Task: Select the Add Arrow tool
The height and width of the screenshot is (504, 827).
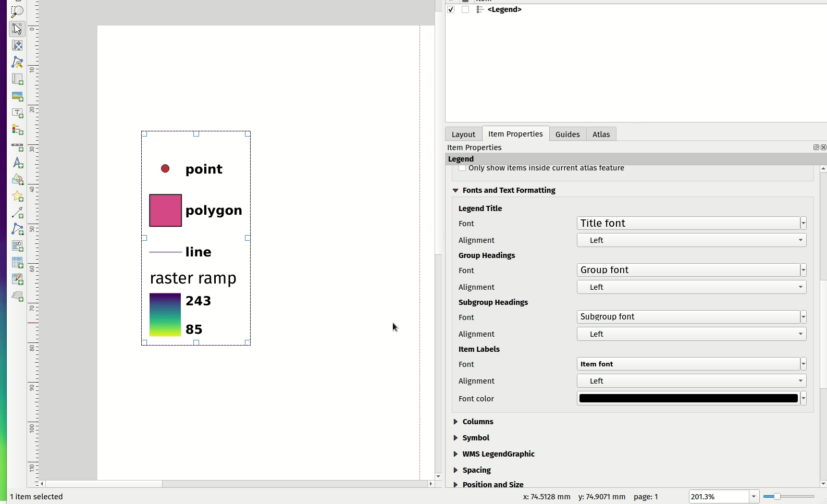Action: [17, 213]
